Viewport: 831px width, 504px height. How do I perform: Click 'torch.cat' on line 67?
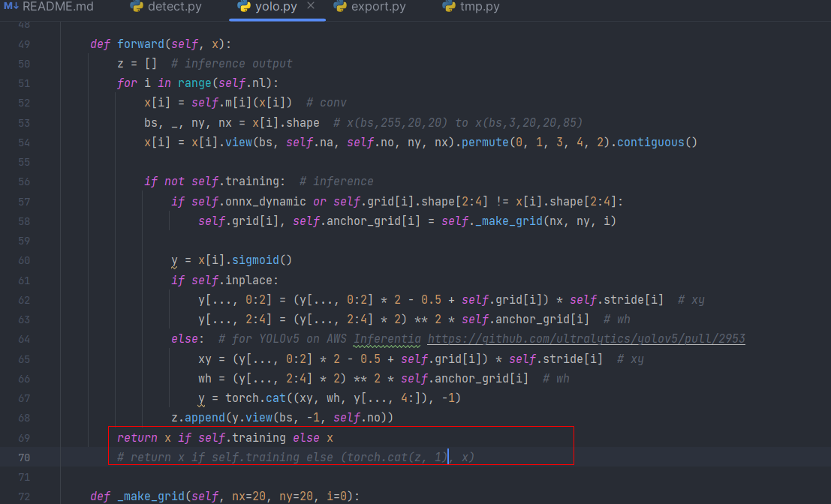[x=255, y=397]
